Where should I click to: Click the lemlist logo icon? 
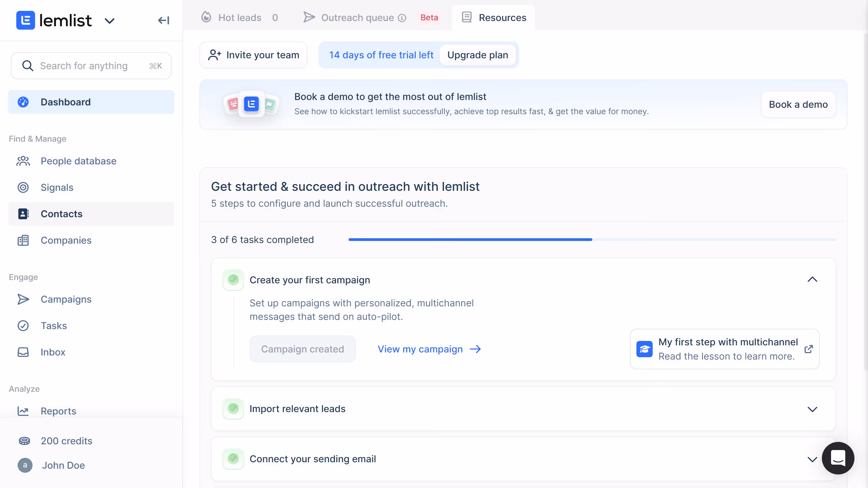click(25, 20)
